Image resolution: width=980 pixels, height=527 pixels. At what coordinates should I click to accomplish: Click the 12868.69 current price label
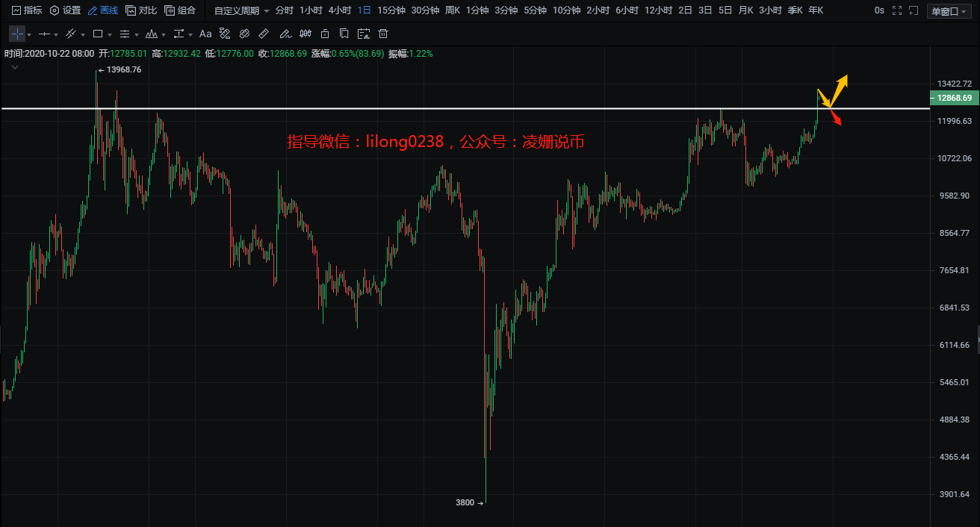pos(952,98)
